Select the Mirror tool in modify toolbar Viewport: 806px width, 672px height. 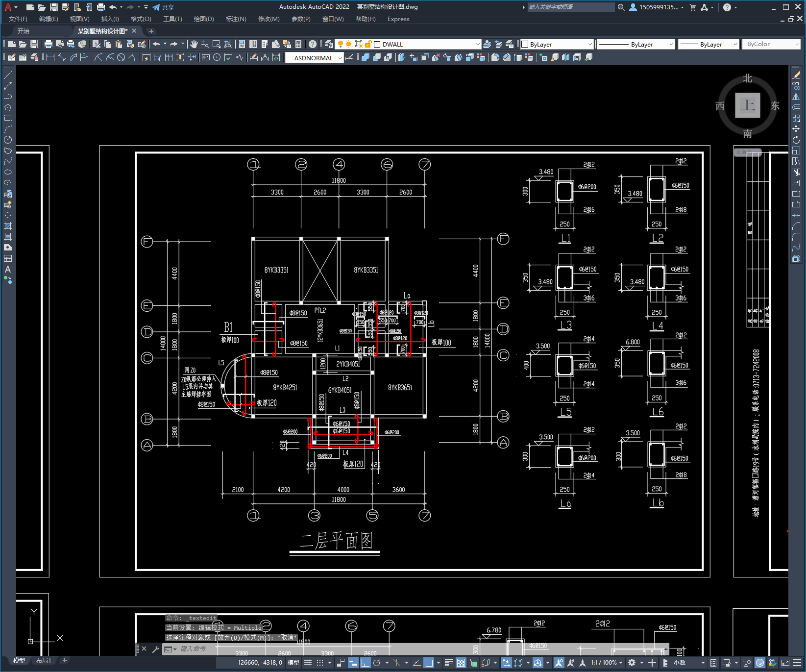[796, 97]
